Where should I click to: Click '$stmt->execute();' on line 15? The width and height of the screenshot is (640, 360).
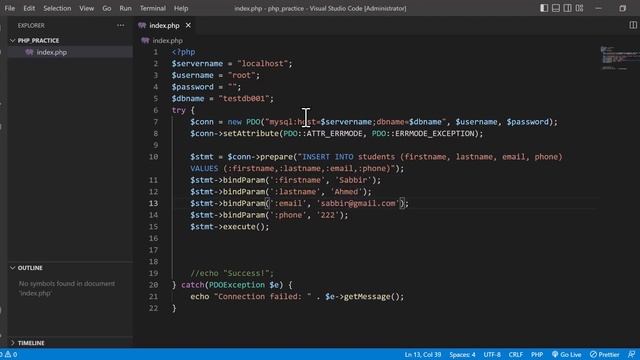point(229,227)
